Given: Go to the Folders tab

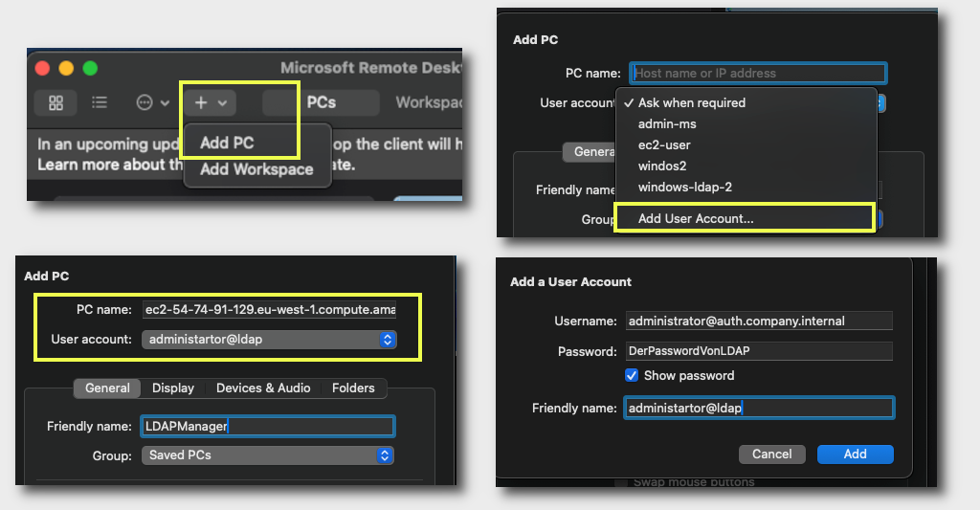Looking at the screenshot, I should point(353,388).
